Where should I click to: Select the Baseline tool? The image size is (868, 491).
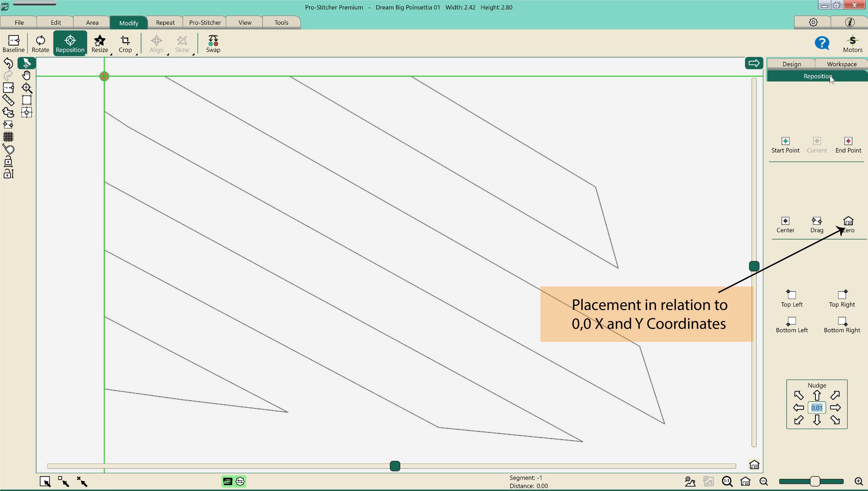click(x=13, y=44)
